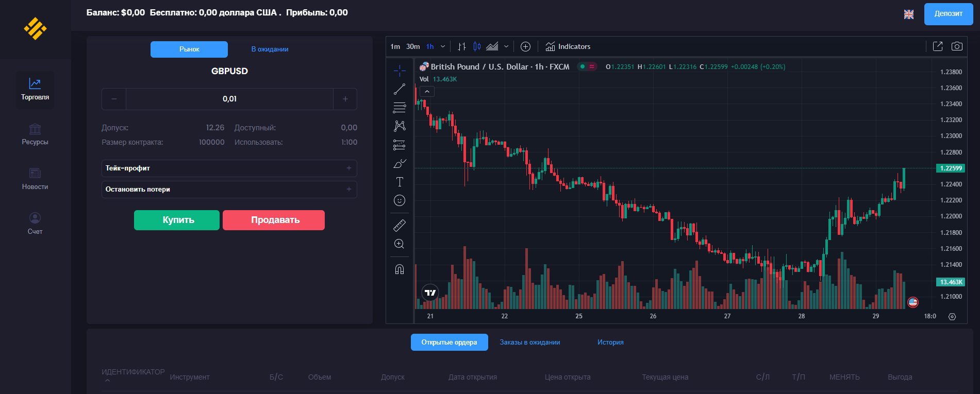
Task: Switch to Заказы в ожидании tab
Action: [529, 342]
